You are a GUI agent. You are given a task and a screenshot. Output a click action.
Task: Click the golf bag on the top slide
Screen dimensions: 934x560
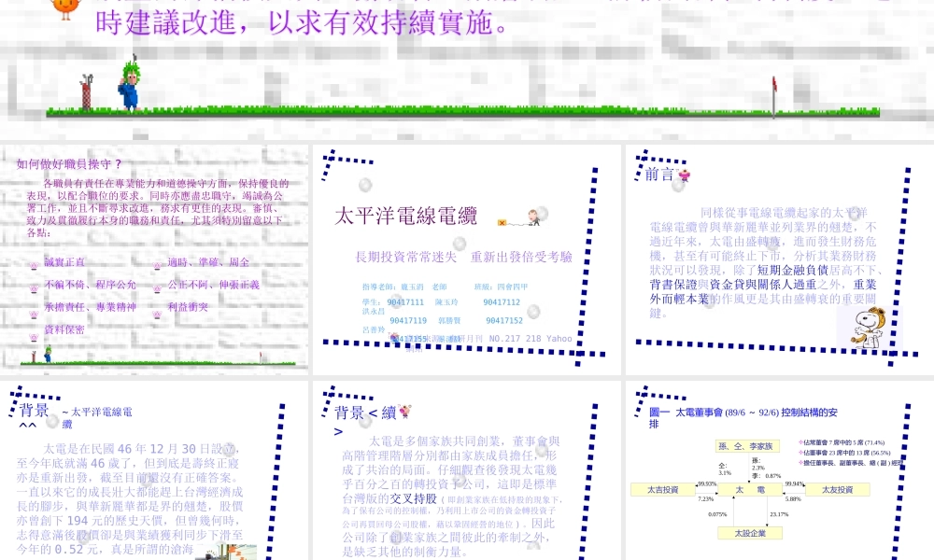[x=87, y=91]
